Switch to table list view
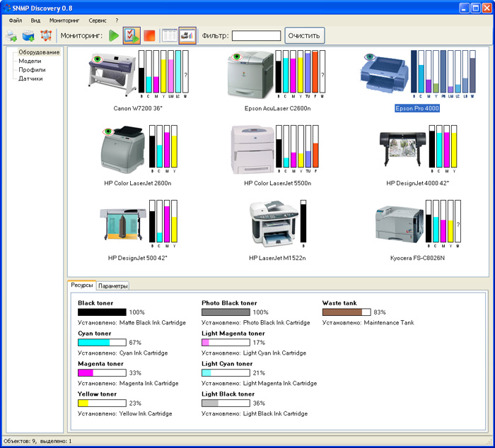This screenshot has width=495, height=448. pos(170,35)
